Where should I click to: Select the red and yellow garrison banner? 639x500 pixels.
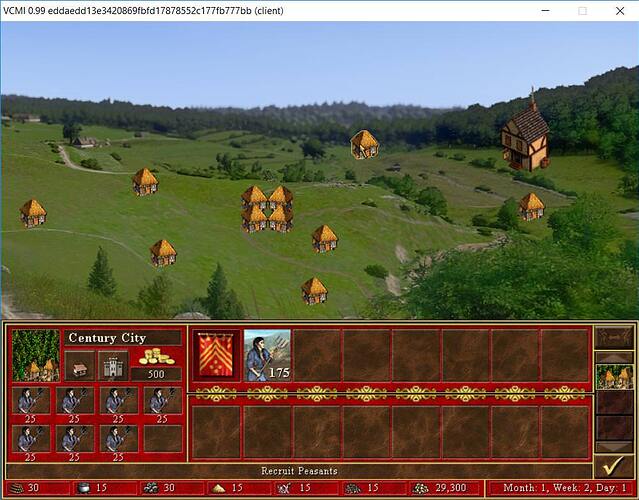(x=216, y=355)
